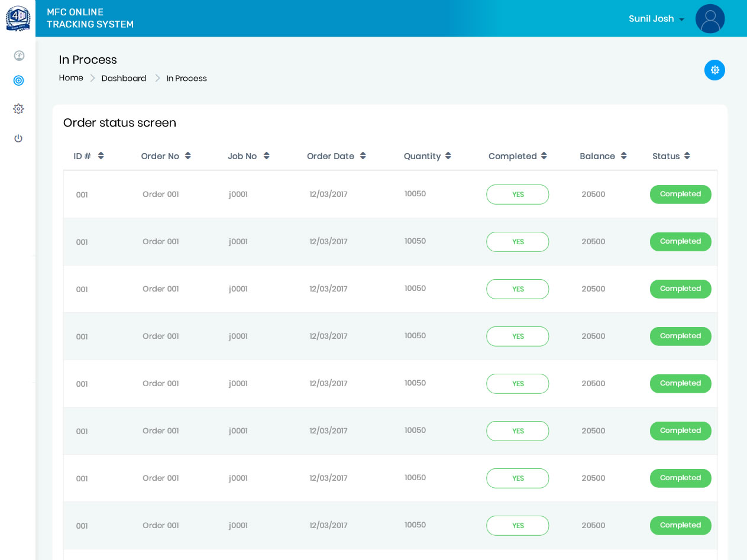
Task: Click the user avatar picture
Action: (710, 19)
